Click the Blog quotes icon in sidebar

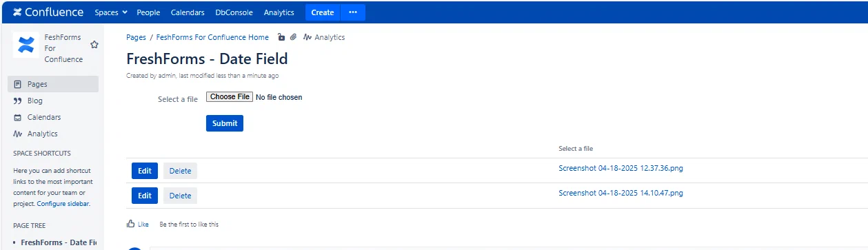point(18,101)
